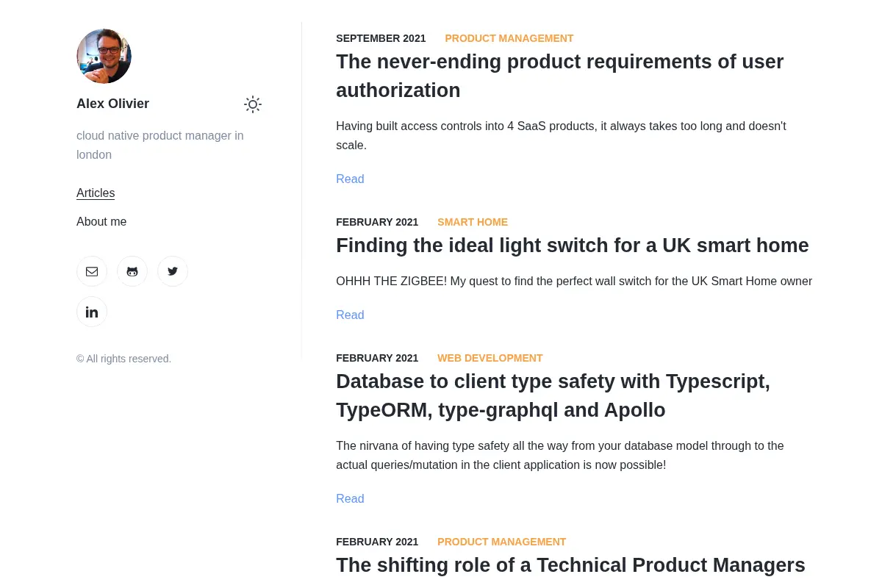882x588 pixels.
Task: Open the GitHub profile icon
Action: [x=132, y=271]
